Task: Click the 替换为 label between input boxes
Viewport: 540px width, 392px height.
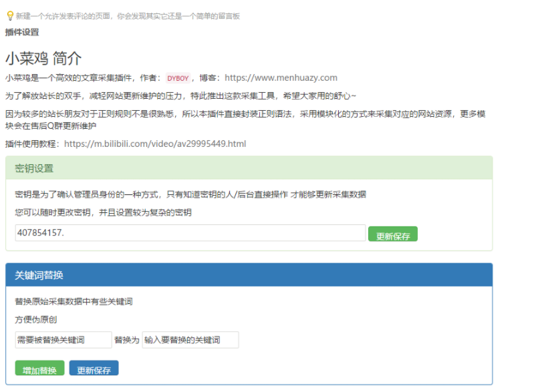Action: click(126, 340)
